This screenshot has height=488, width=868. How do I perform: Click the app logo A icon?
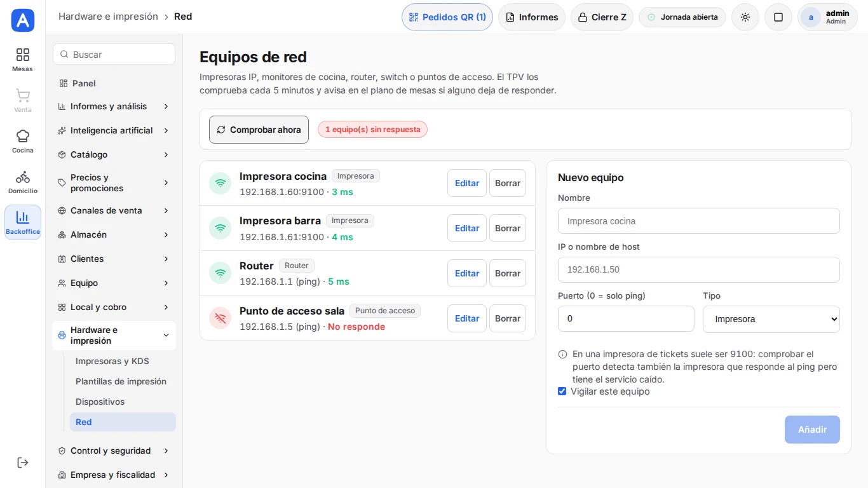pos(23,20)
